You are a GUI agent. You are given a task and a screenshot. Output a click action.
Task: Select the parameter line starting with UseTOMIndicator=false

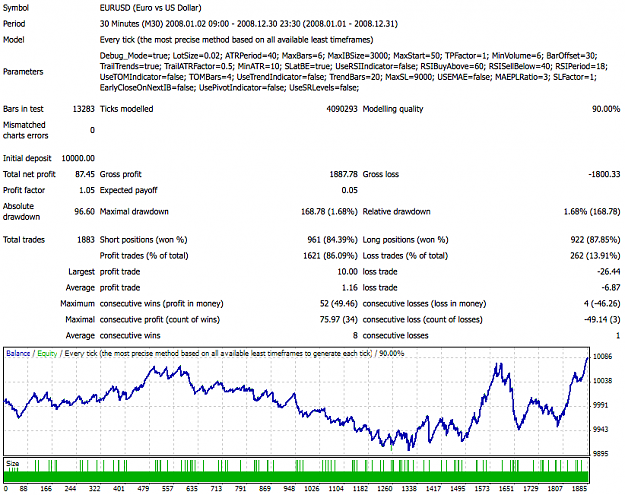(348, 77)
